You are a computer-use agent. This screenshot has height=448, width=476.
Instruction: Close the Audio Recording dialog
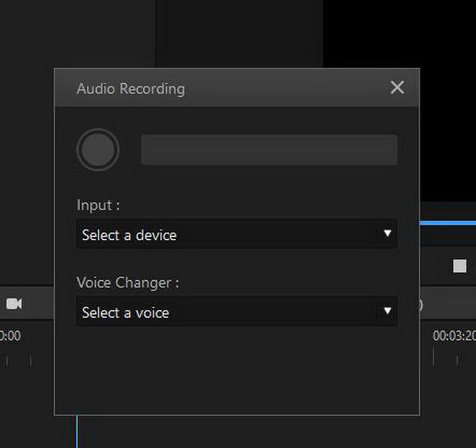click(x=397, y=87)
